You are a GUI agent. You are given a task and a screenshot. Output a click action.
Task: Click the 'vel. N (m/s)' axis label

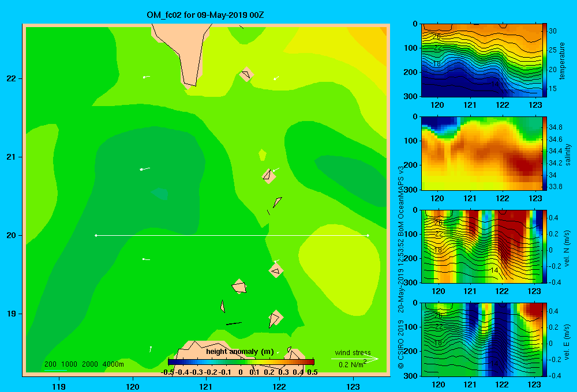point(567,248)
